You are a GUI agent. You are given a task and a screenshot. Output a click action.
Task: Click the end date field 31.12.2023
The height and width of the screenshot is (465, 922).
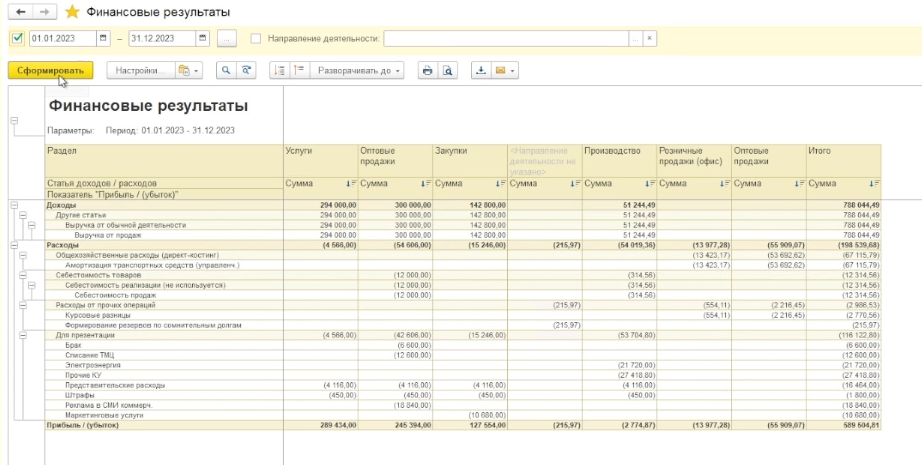tap(162, 38)
